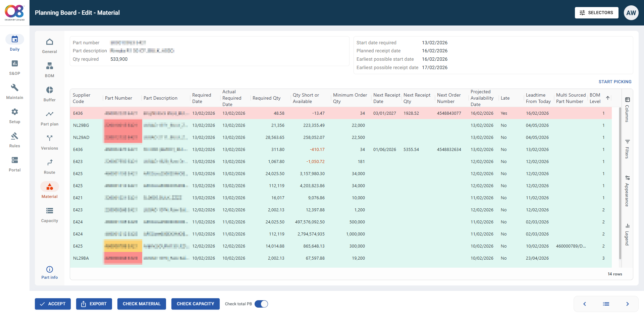Select the 460000789/D... multi sourced cell
The image size is (644, 317).
(x=571, y=246)
